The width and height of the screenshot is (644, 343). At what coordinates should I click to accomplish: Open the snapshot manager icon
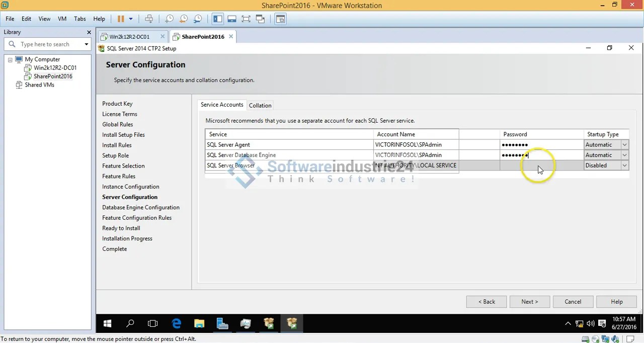click(198, 19)
